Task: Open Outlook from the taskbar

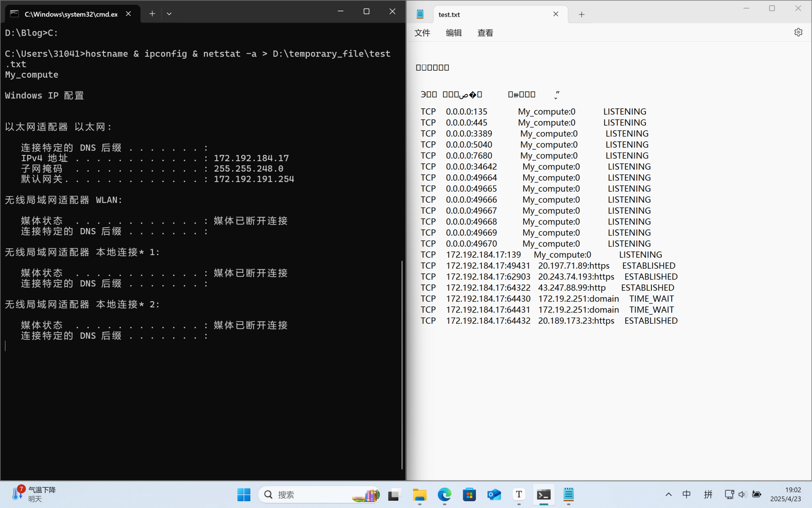Action: pyautogui.click(x=494, y=494)
